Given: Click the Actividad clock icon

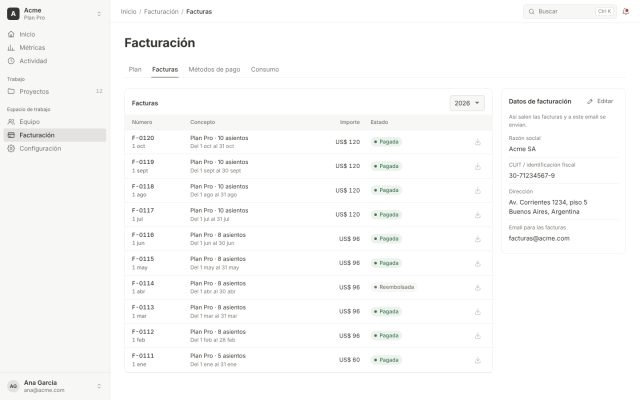Looking at the screenshot, I should (x=11, y=61).
